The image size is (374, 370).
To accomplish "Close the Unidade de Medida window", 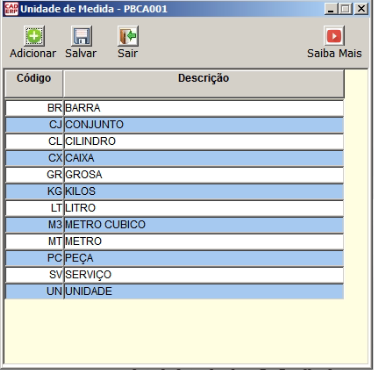I will (x=361, y=9).
